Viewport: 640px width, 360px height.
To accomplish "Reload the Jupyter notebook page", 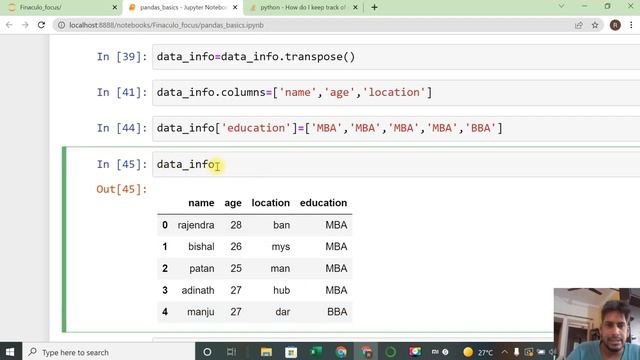I will coord(41,25).
